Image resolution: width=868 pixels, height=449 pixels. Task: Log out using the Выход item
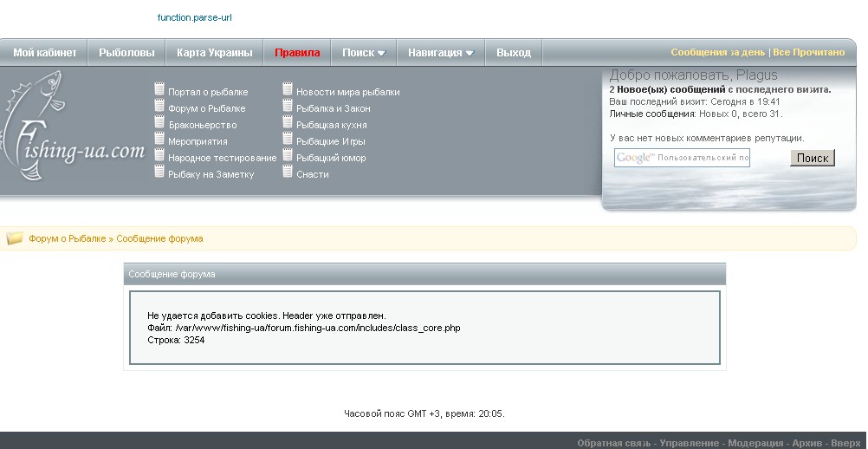click(x=514, y=53)
